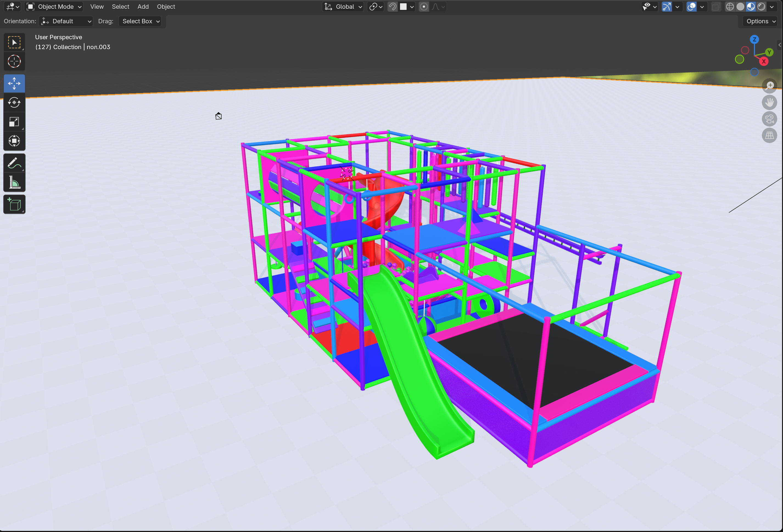Select the Cursor tool
This screenshot has height=532, width=783.
point(14,61)
